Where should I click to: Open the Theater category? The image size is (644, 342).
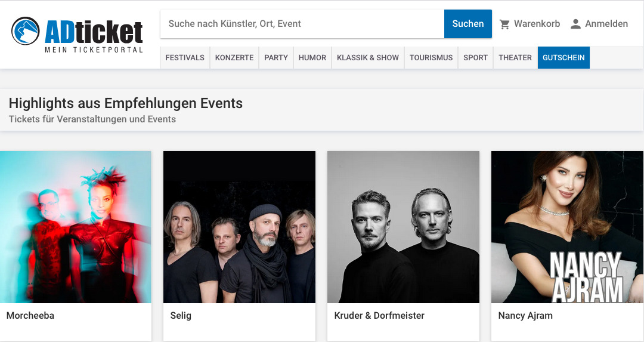(x=515, y=58)
